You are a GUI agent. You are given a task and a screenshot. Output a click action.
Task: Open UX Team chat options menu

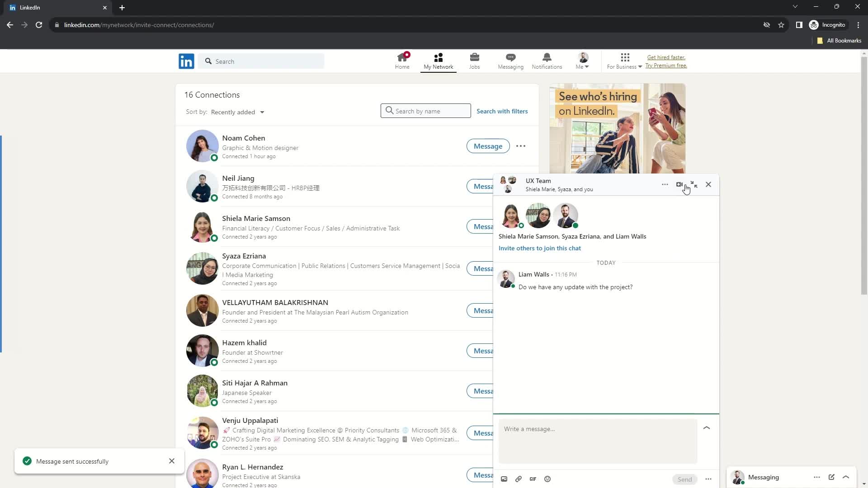(x=665, y=184)
